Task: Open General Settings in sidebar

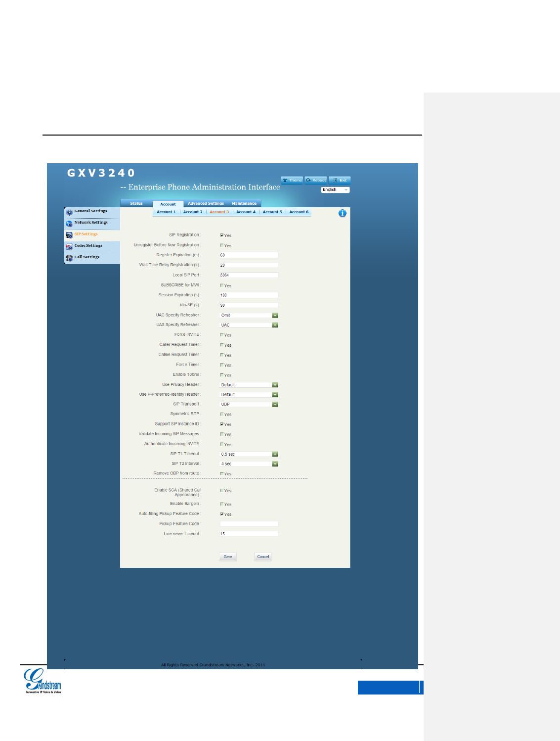Action: (x=92, y=212)
